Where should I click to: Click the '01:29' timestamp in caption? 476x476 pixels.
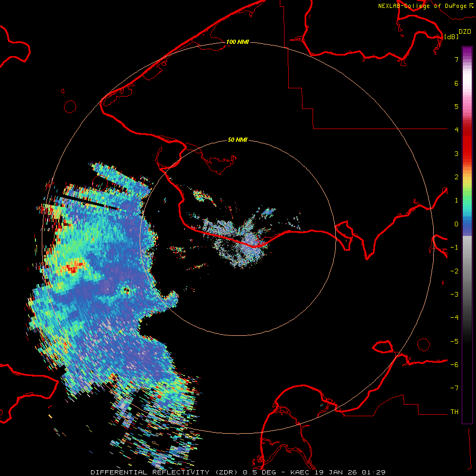click(x=374, y=472)
